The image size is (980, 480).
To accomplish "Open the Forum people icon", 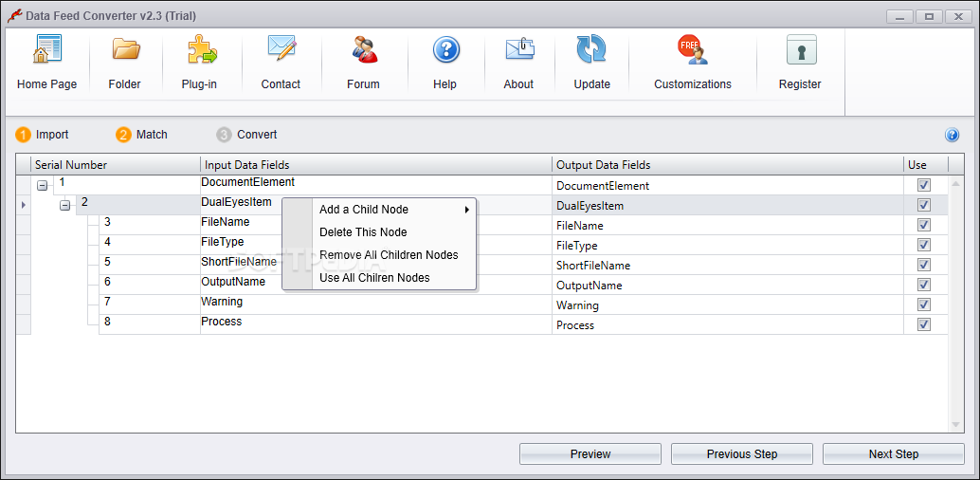I will 364,49.
